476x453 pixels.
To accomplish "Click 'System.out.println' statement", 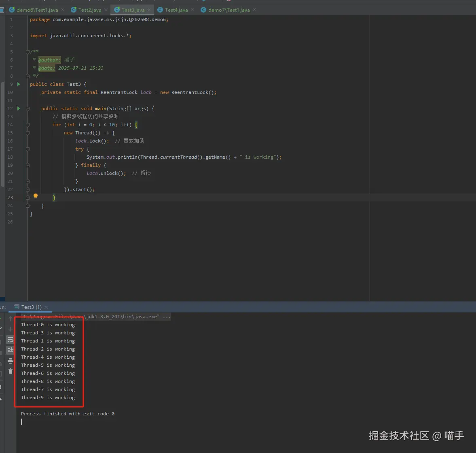I will pyautogui.click(x=184, y=157).
